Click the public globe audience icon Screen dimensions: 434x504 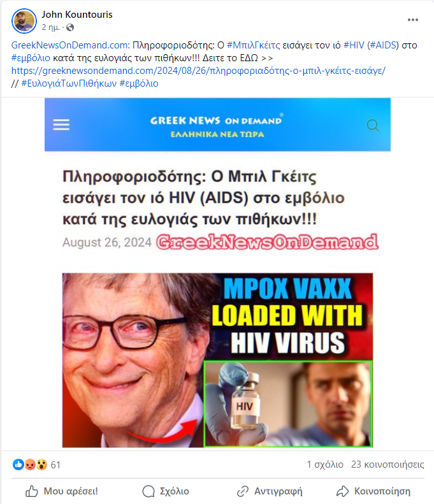click(70, 27)
